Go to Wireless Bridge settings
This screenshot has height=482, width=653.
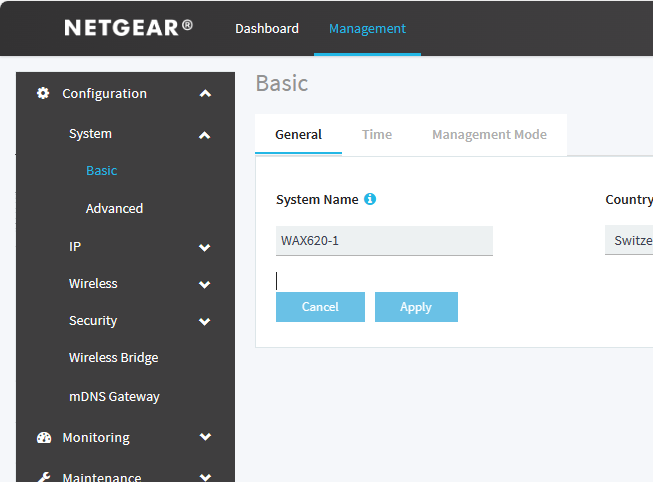[113, 357]
